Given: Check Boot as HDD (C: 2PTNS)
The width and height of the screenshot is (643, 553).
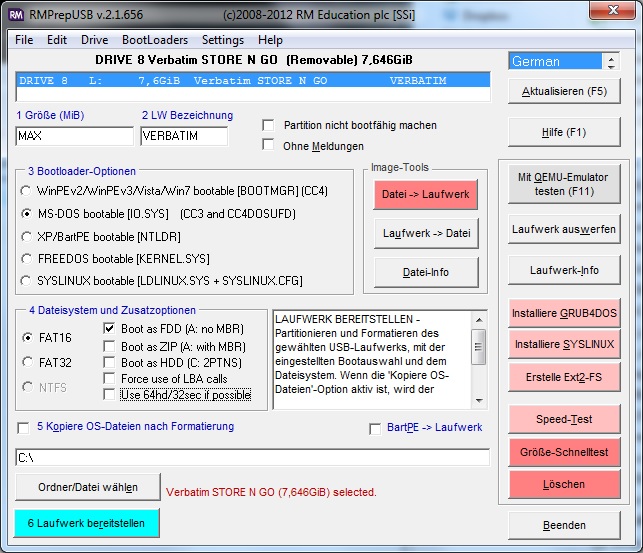Looking at the screenshot, I should (x=109, y=362).
